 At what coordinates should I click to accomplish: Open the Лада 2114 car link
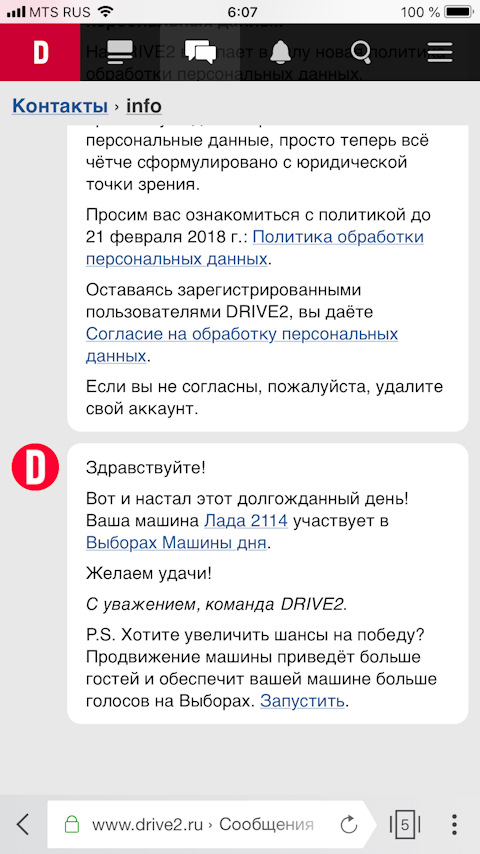pos(246,521)
